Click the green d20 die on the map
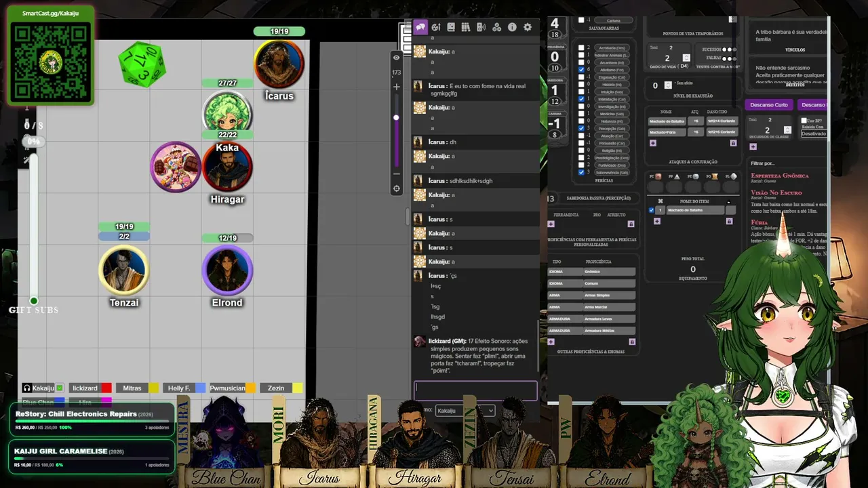The height and width of the screenshot is (488, 868). (142, 64)
